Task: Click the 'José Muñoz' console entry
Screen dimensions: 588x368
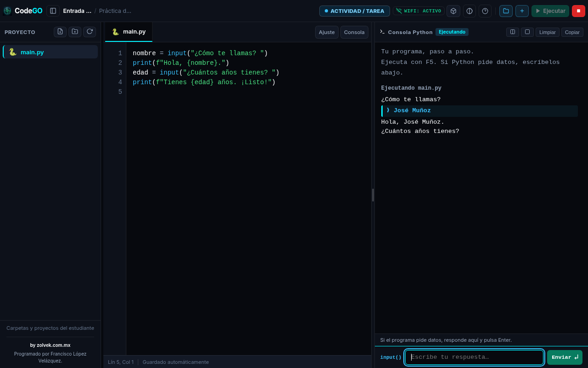Action: [x=480, y=111]
